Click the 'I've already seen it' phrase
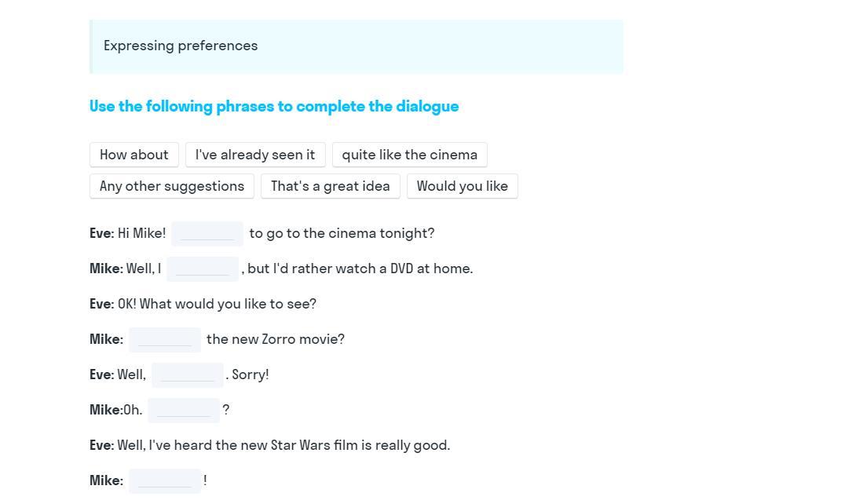This screenshot has height=504, width=845. click(255, 155)
